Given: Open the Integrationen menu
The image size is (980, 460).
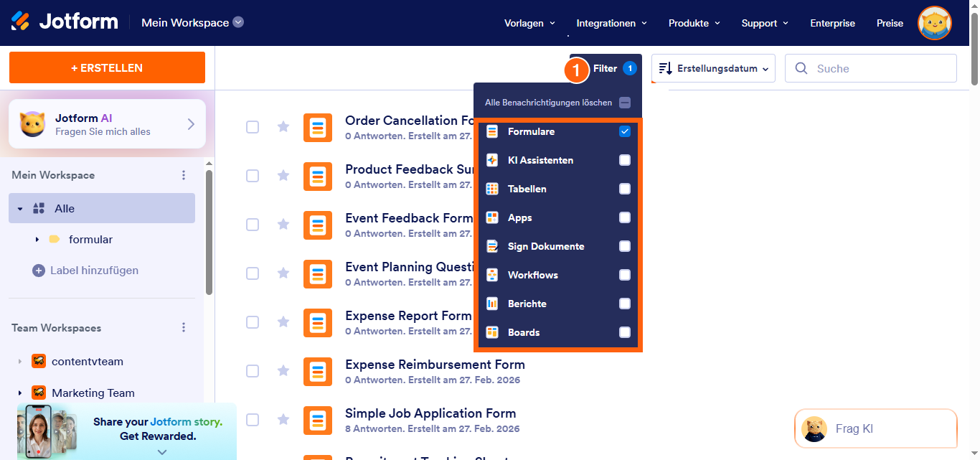Looking at the screenshot, I should pos(607,23).
